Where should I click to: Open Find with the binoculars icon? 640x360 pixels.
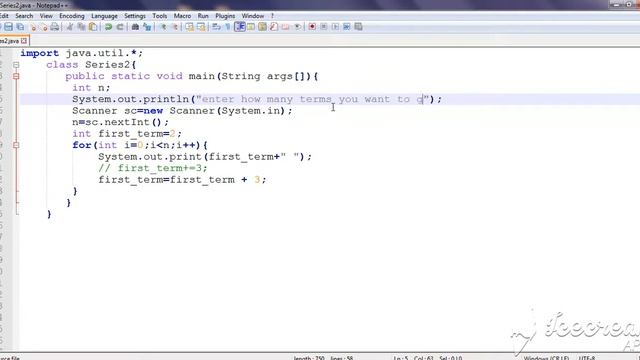click(x=135, y=27)
